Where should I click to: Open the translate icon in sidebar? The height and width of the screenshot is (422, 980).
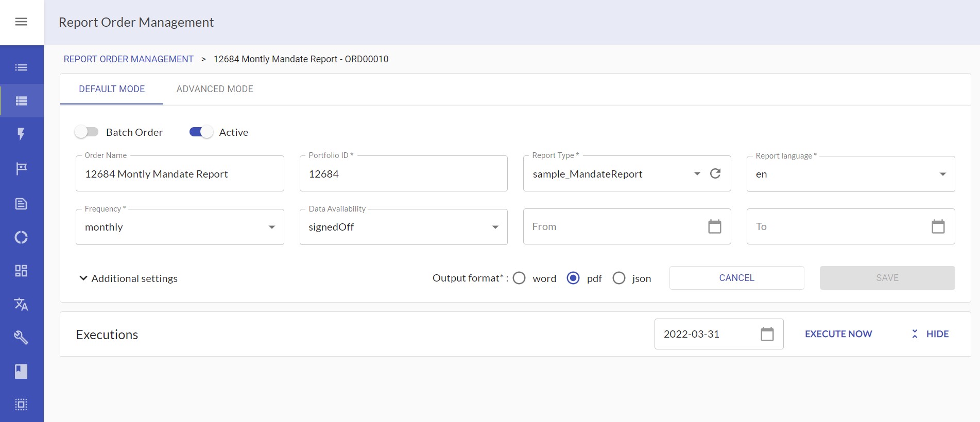click(21, 304)
